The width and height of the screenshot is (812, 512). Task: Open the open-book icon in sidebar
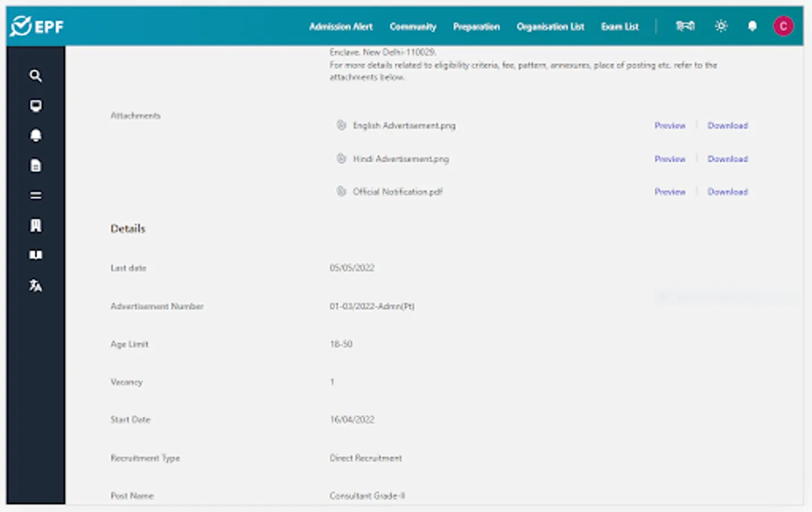point(36,255)
